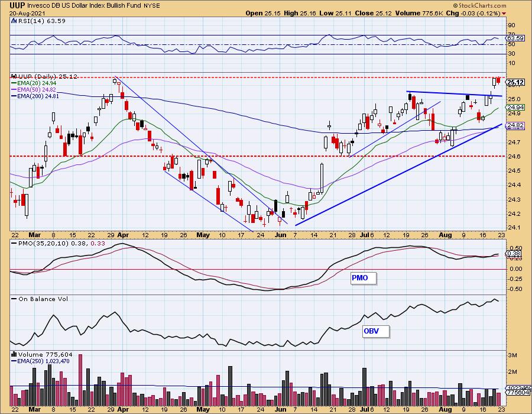The image size is (532, 414).
Task: Click the boxed PMO annotation
Action: [x=364, y=278]
